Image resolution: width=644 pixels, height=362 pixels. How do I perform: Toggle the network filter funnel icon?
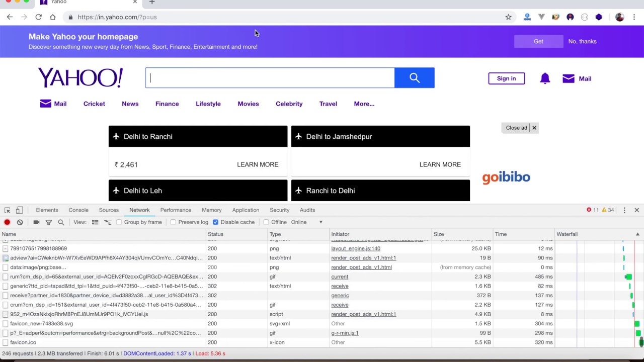pos(49,222)
